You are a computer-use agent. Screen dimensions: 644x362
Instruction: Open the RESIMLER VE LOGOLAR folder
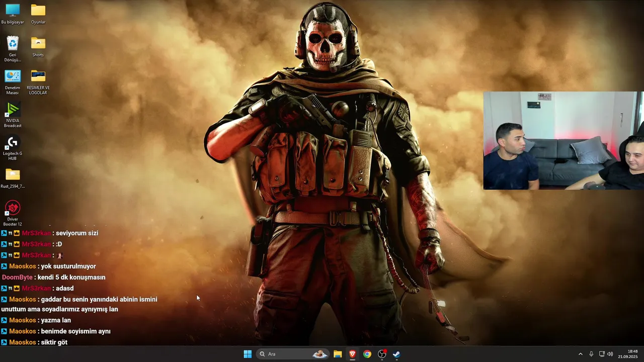38,82
